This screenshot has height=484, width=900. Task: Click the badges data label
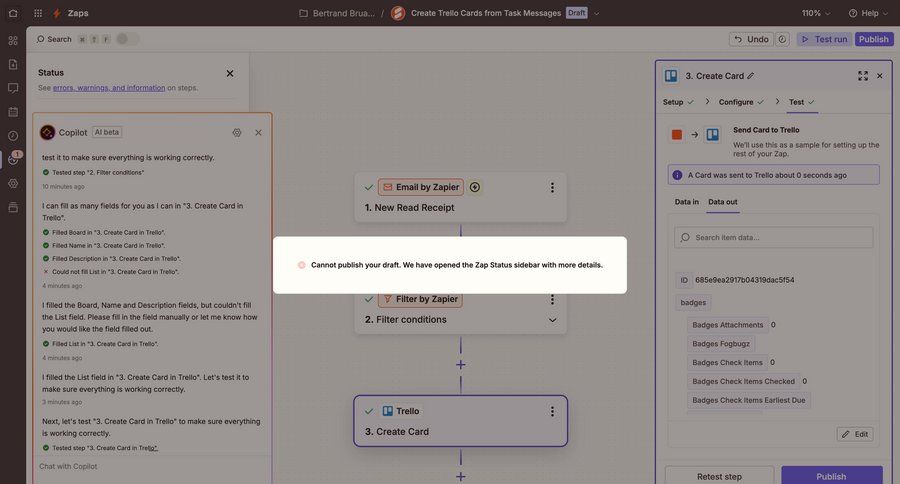pyautogui.click(x=693, y=303)
